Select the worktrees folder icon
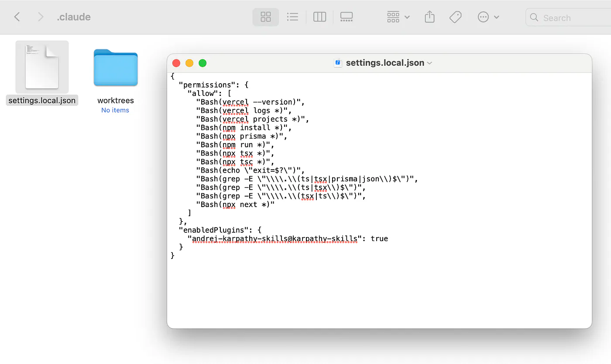The height and width of the screenshot is (364, 611). pyautogui.click(x=116, y=67)
